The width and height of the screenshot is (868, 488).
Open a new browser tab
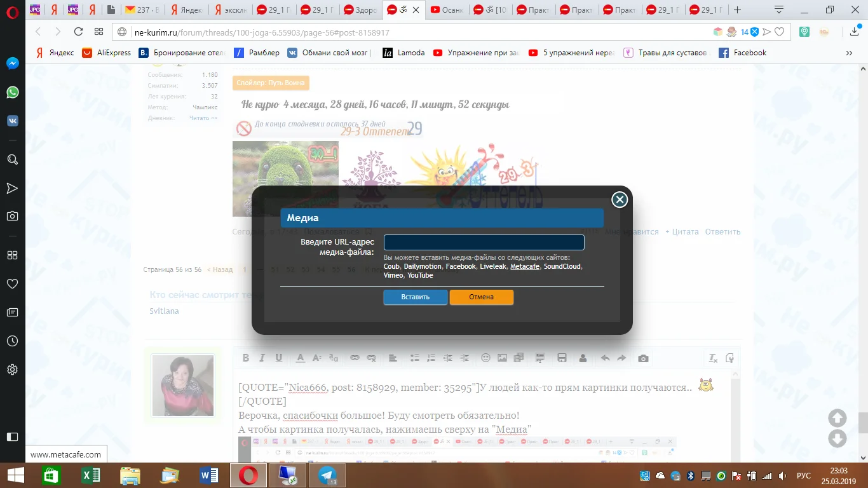[x=737, y=10]
